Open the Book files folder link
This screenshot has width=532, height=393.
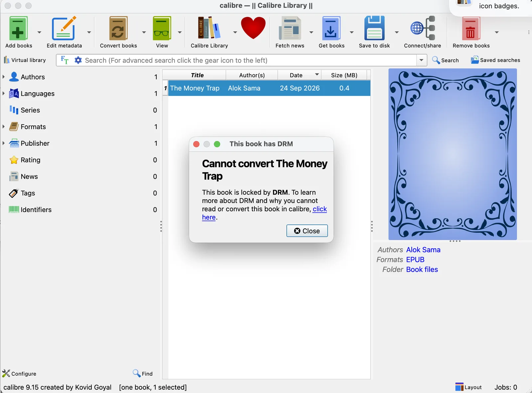point(422,270)
